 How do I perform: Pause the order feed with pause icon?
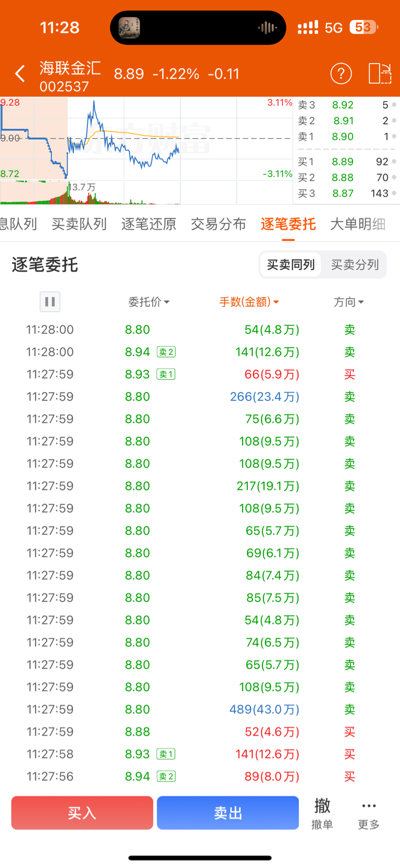coord(50,301)
